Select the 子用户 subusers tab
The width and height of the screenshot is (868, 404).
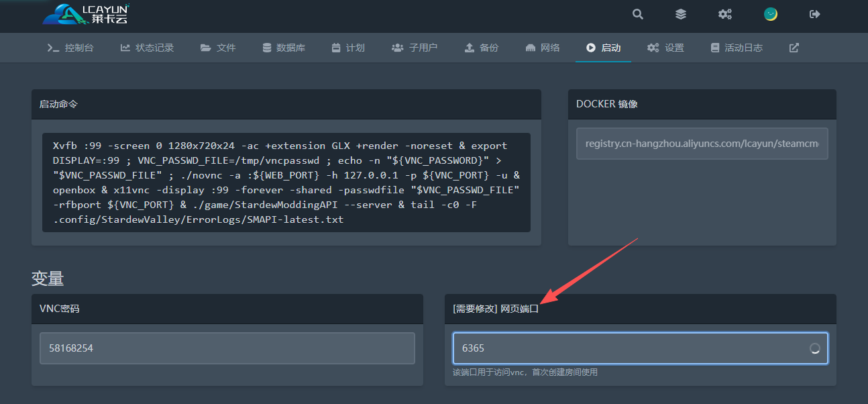tap(415, 48)
